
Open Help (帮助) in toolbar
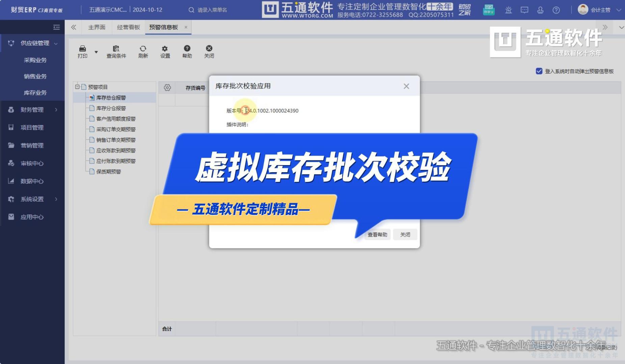pyautogui.click(x=187, y=52)
